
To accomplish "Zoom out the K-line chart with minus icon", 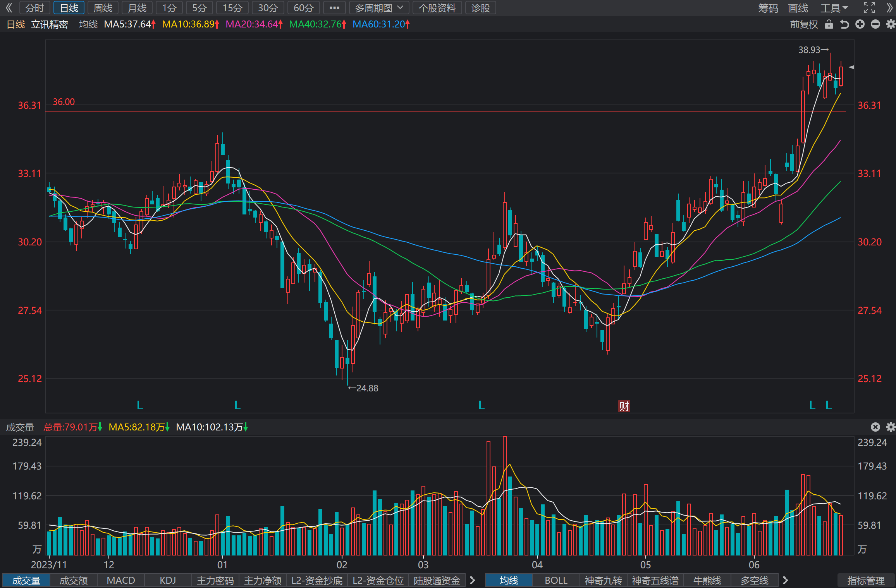I will point(875,24).
